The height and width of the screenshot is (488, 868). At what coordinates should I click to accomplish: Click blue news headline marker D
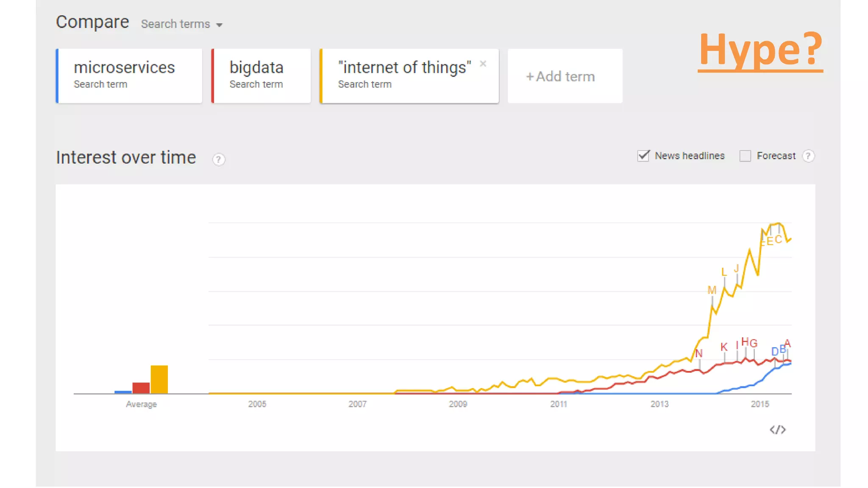(x=774, y=351)
